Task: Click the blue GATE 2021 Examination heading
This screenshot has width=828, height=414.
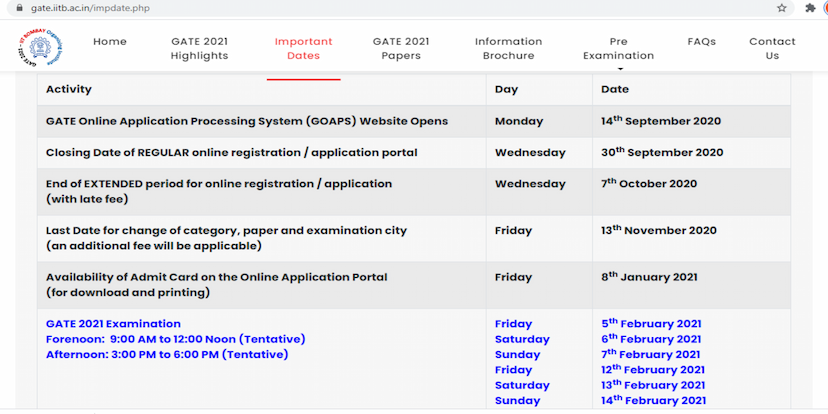Action: point(113,324)
